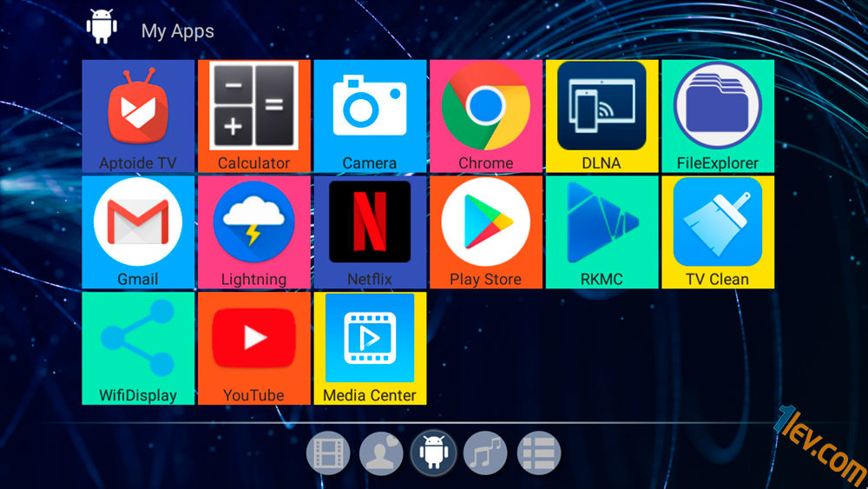The height and width of the screenshot is (489, 868).
Task: Open the Aptoide TV app
Action: (138, 116)
